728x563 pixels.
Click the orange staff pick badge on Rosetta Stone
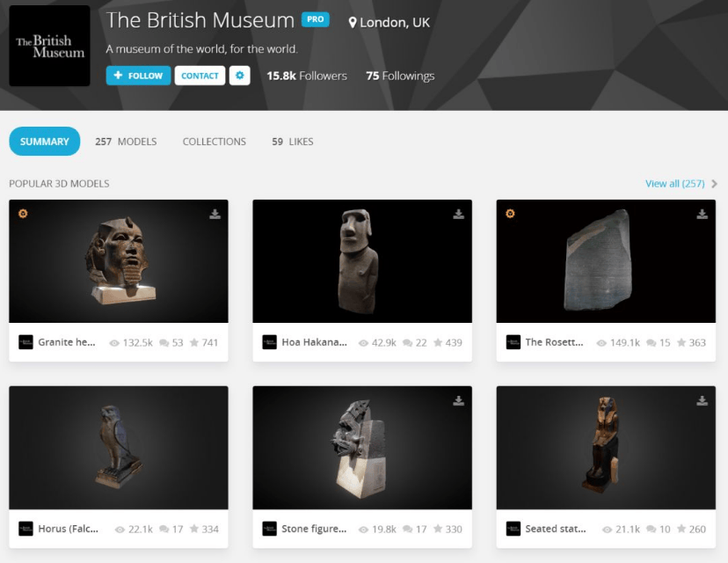[510, 213]
